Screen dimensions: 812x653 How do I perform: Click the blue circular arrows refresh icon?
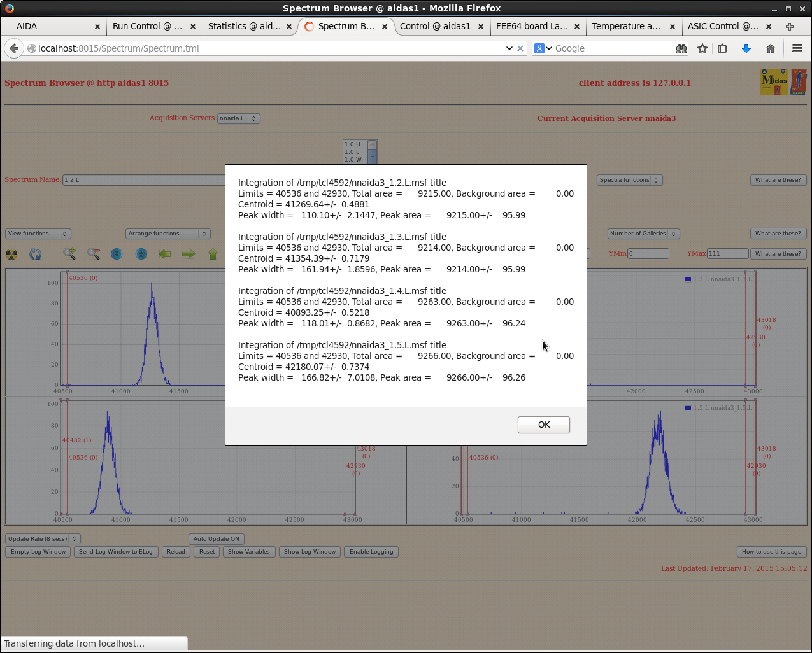36,255
